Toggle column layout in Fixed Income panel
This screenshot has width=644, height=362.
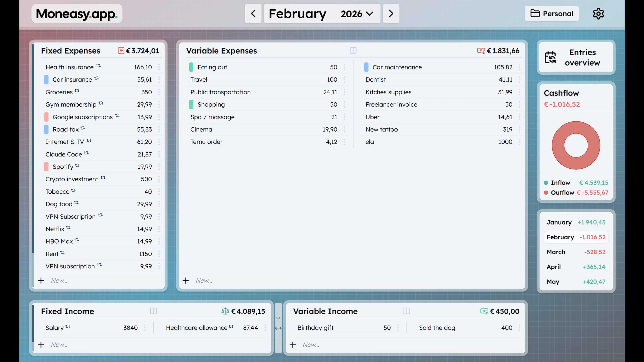153,311
